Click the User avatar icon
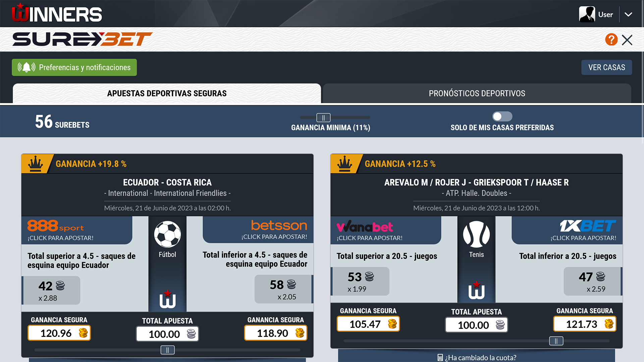644x362 pixels. coord(587,14)
